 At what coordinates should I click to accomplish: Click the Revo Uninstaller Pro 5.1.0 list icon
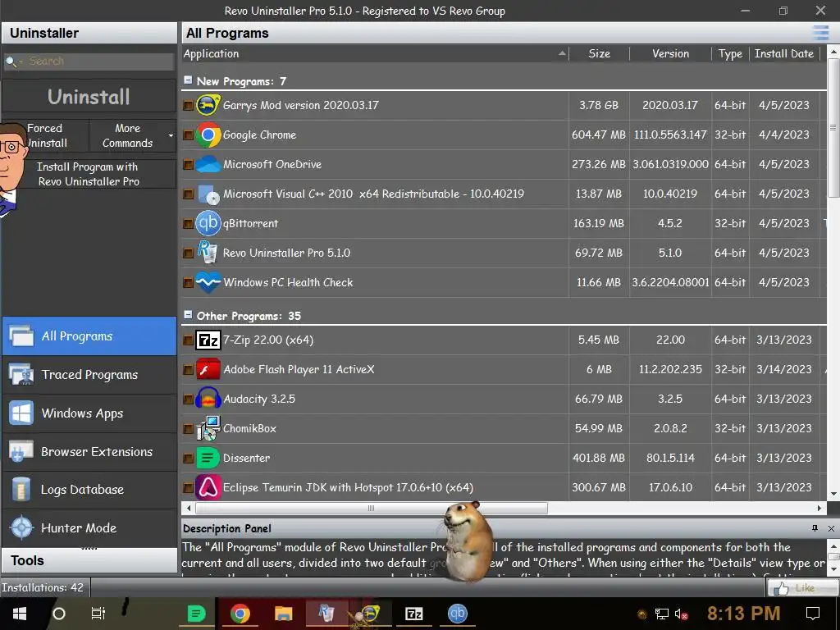tap(208, 253)
